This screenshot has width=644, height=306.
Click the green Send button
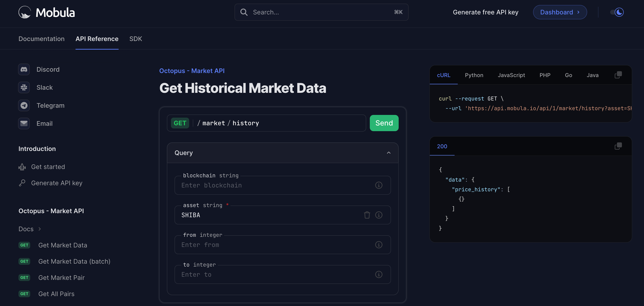point(384,123)
